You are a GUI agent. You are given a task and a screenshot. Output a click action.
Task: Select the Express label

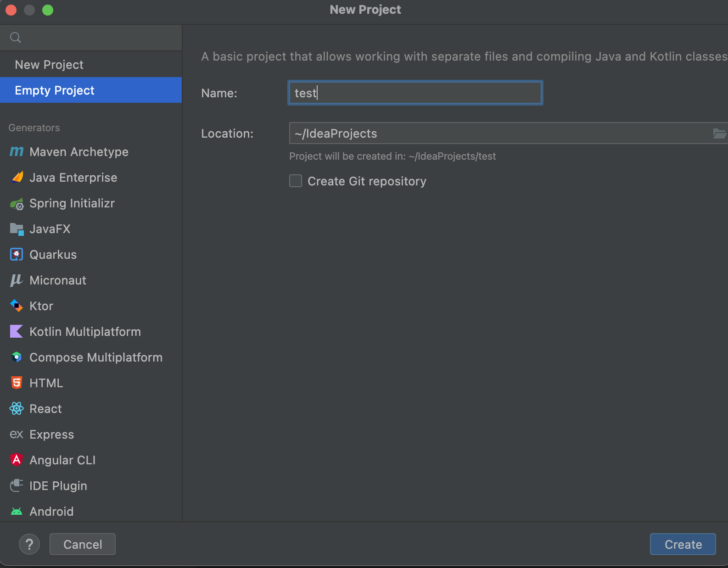[52, 434]
